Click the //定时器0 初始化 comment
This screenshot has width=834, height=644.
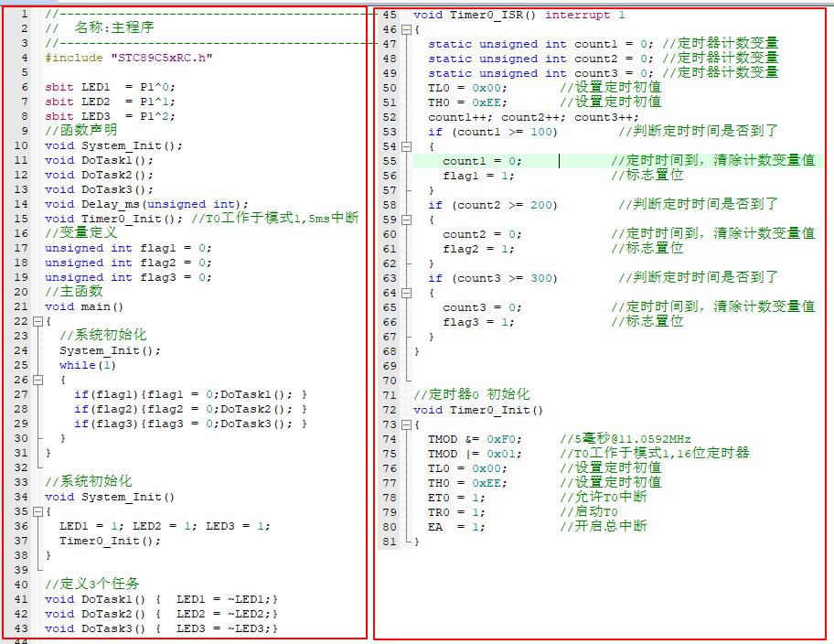coord(471,394)
